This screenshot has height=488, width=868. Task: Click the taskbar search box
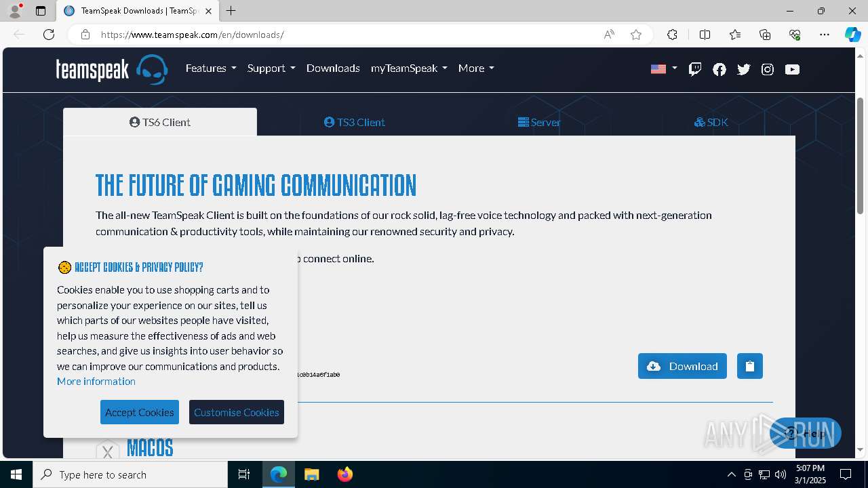click(x=130, y=474)
